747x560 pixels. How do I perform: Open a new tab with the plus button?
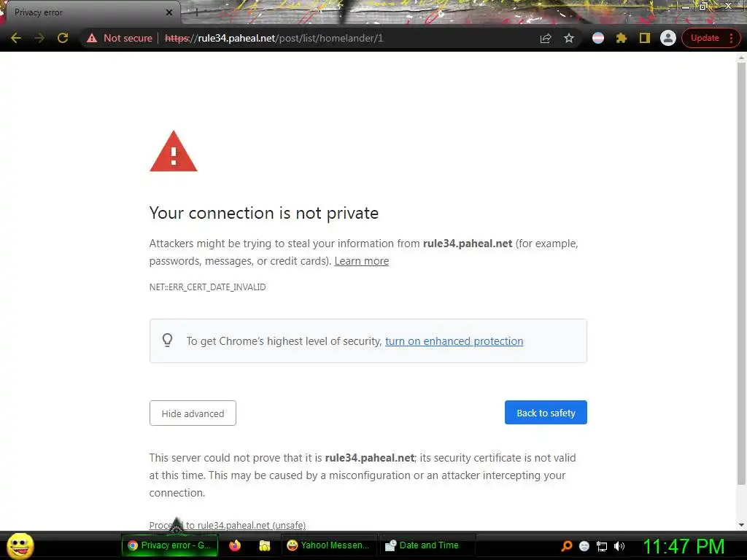coord(196,12)
